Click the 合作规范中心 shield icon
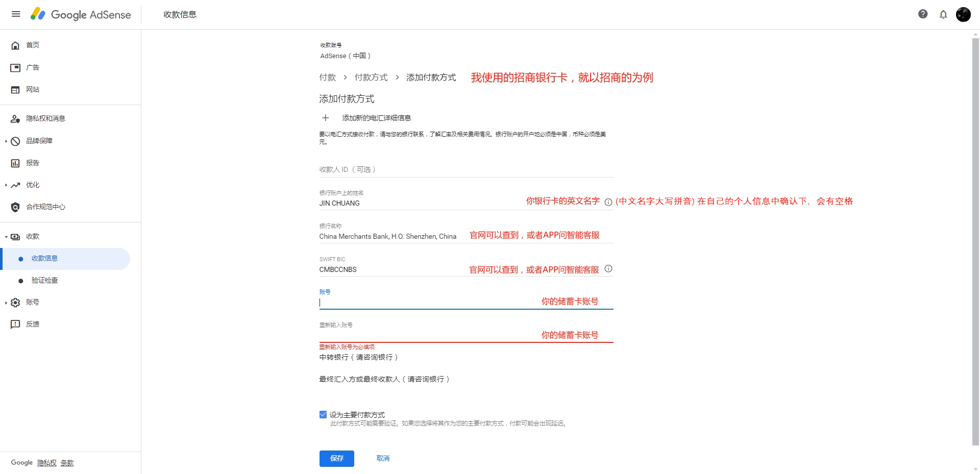 click(x=15, y=207)
